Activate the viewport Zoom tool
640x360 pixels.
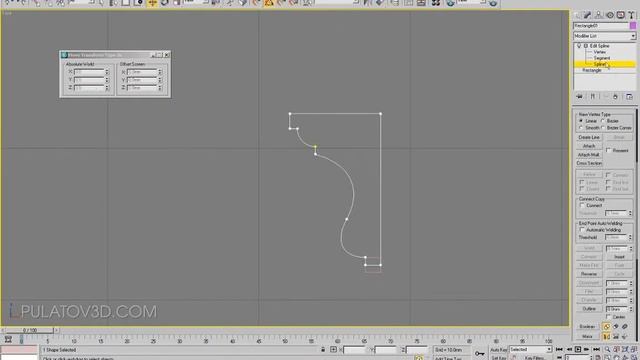click(608, 349)
